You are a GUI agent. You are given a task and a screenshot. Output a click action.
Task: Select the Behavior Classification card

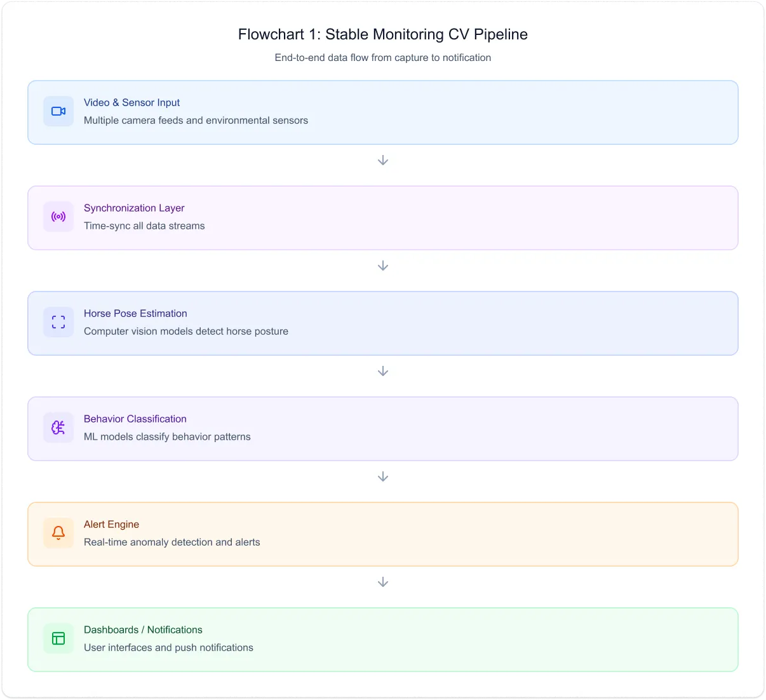click(382, 428)
